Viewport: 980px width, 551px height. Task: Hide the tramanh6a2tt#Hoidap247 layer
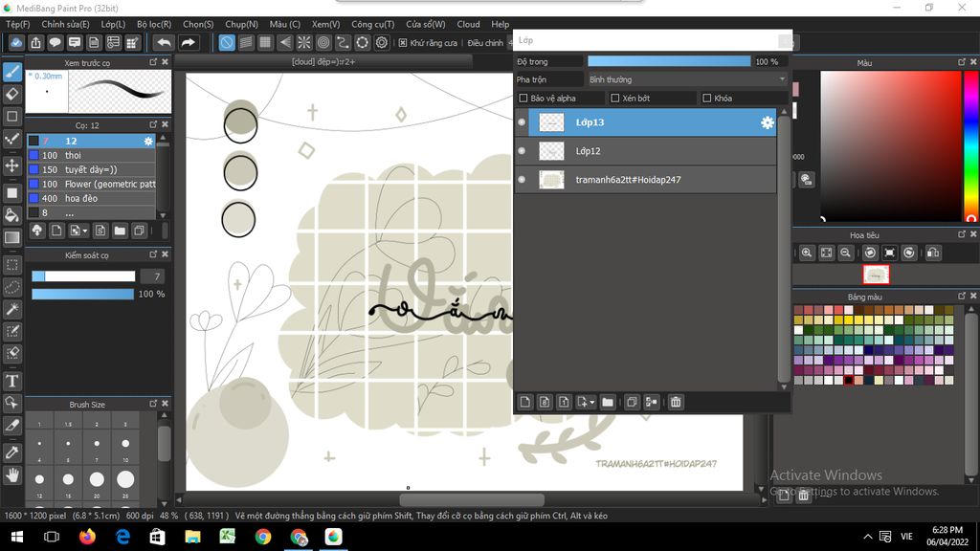click(522, 179)
